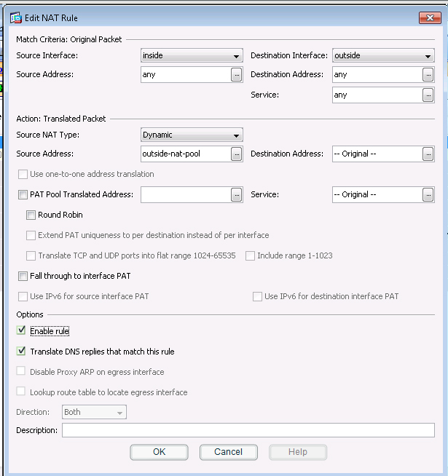Enable PAT Pool Translated Address checkbox

pyautogui.click(x=22, y=194)
